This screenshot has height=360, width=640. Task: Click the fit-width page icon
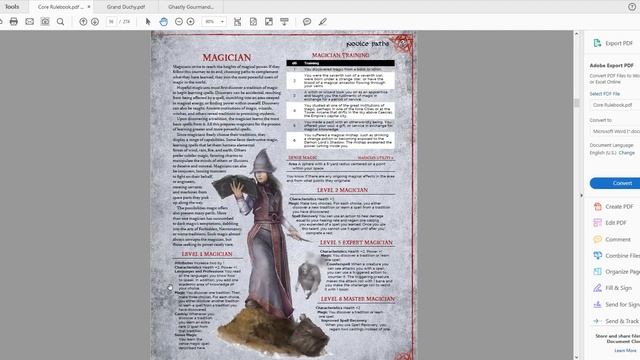coord(237,22)
